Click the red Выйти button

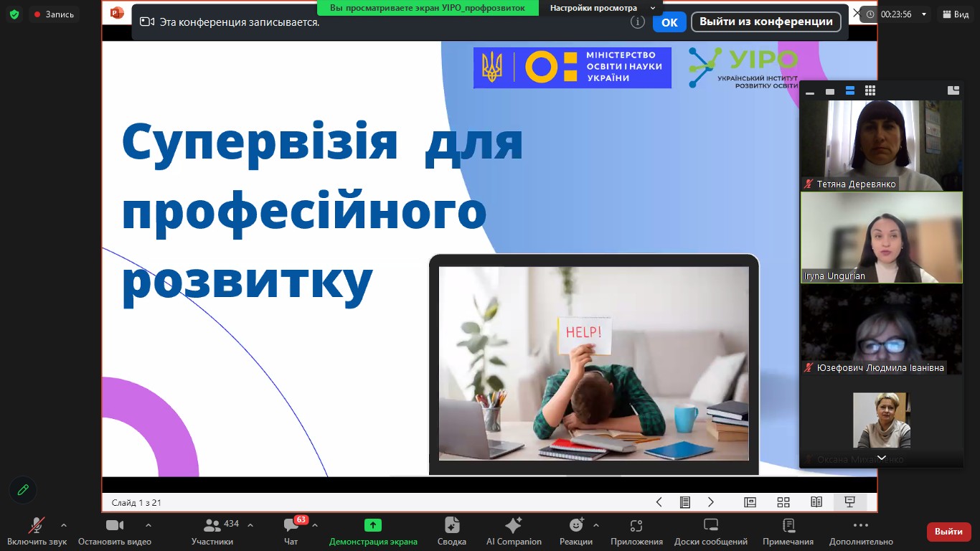948,532
